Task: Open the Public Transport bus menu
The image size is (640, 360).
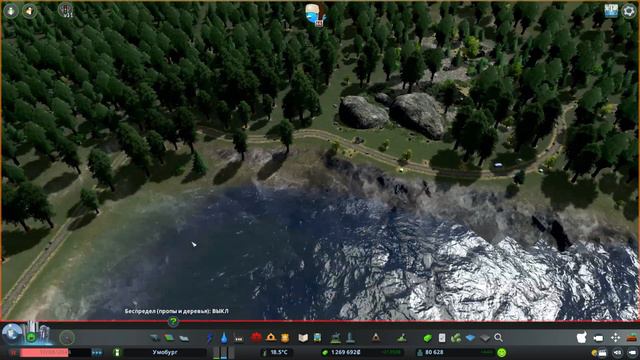Action: click(x=317, y=338)
